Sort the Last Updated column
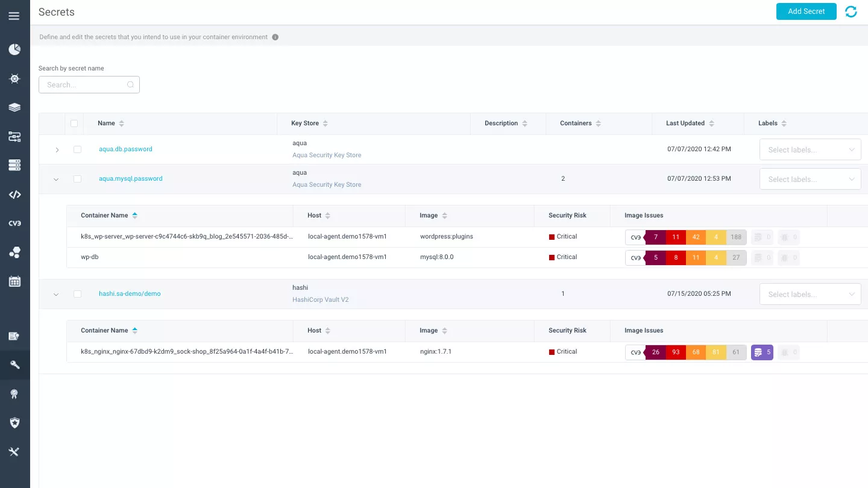This screenshot has width=868, height=488. point(711,124)
